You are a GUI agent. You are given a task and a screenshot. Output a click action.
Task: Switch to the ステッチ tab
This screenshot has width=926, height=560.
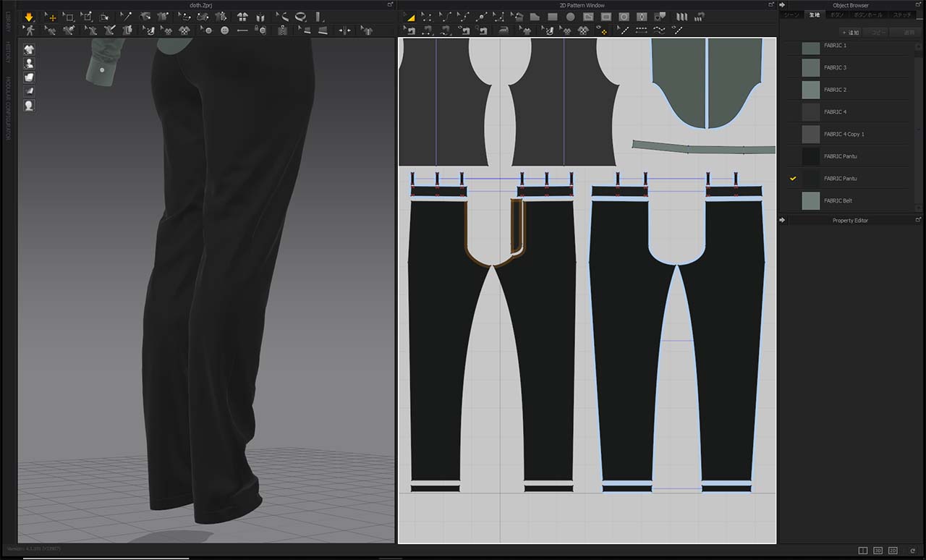pyautogui.click(x=902, y=14)
